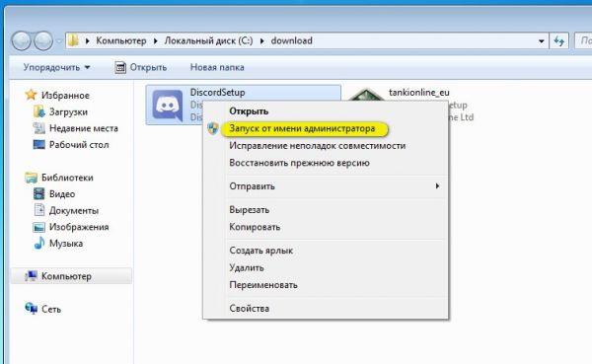Click the Forward navigation arrow button
The image size is (592, 364).
(x=43, y=40)
